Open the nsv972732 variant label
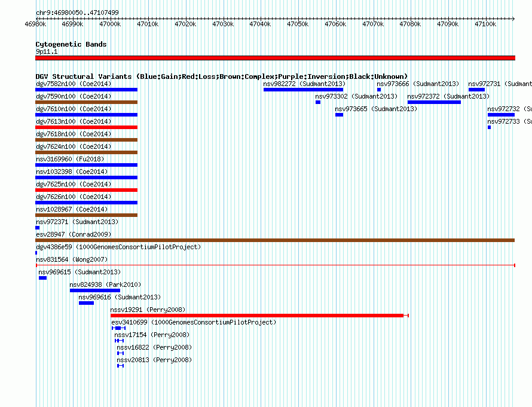This screenshot has height=407, width=532. point(509,109)
